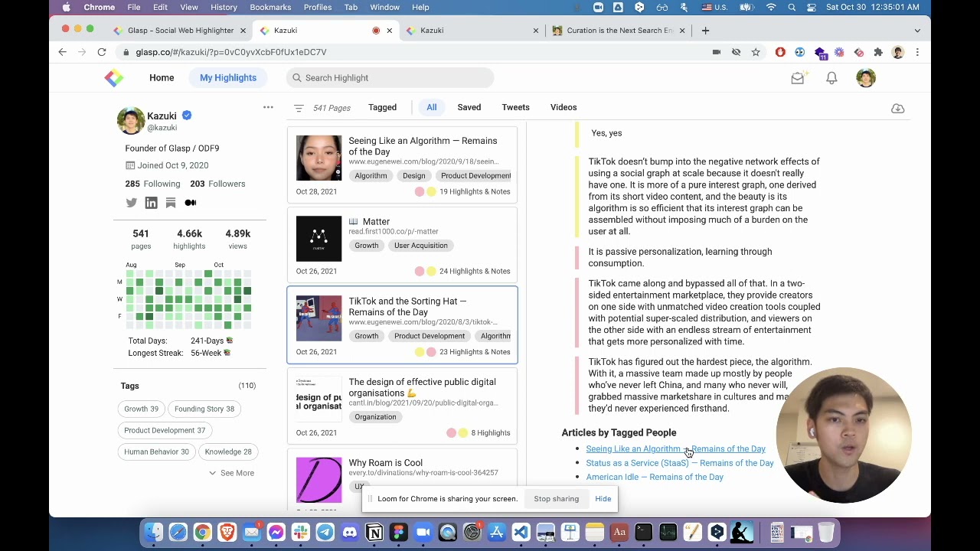This screenshot has width=980, height=551.
Task: Open the Chrome extensions puzzle icon
Action: pyautogui.click(x=878, y=52)
